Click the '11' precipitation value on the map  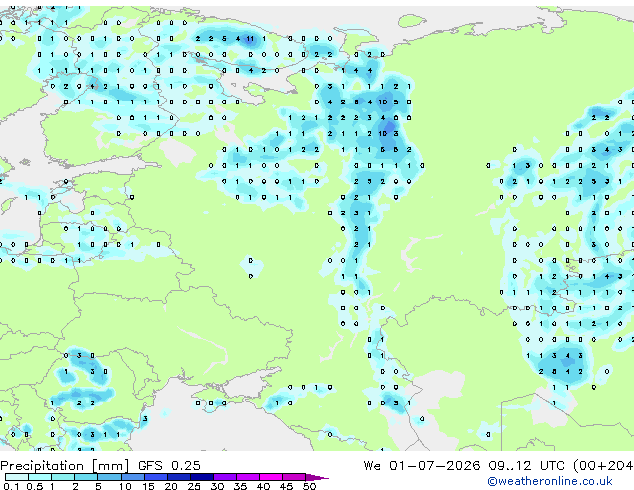tap(250, 39)
